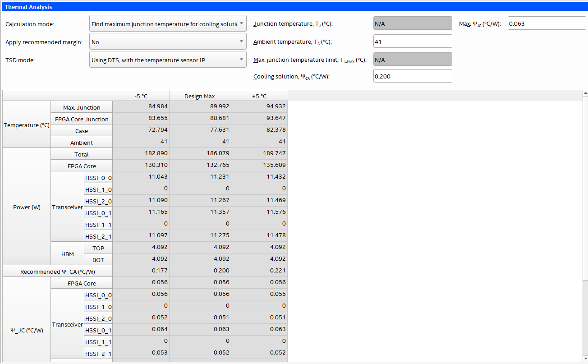Screen dimensions: 588x364
Task: Expand the Apply recommended margin dropdown
Action: [168, 42]
